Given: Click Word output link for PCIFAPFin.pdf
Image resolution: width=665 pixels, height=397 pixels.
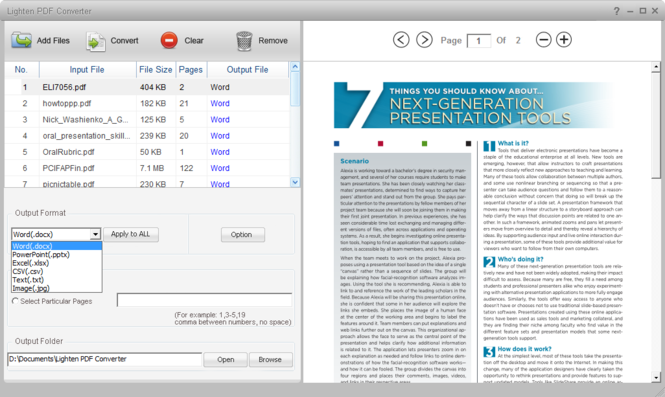Looking at the screenshot, I should point(220,168).
